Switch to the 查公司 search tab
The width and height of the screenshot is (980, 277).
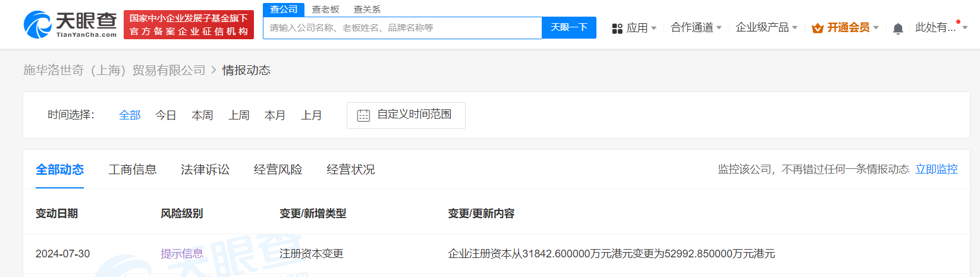(284, 10)
